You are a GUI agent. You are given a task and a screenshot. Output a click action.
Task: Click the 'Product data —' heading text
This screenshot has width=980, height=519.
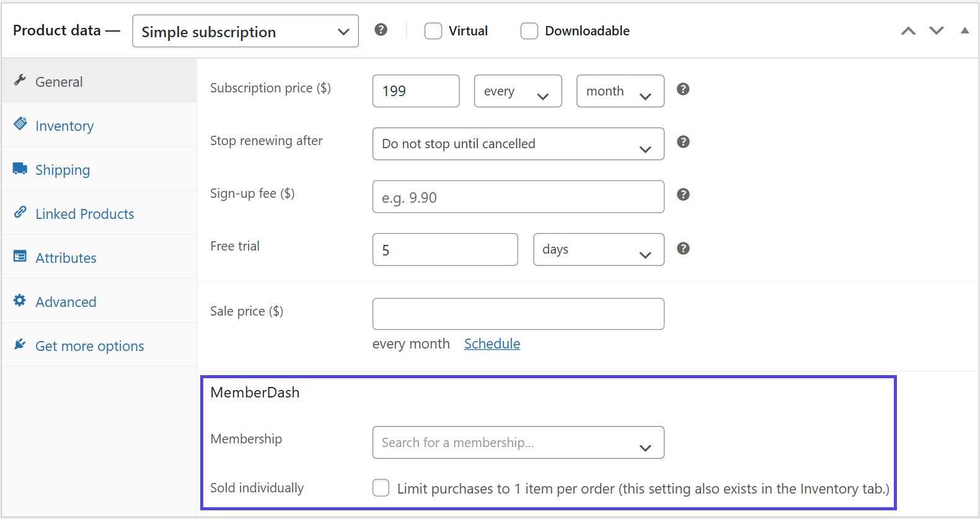pyautogui.click(x=66, y=30)
